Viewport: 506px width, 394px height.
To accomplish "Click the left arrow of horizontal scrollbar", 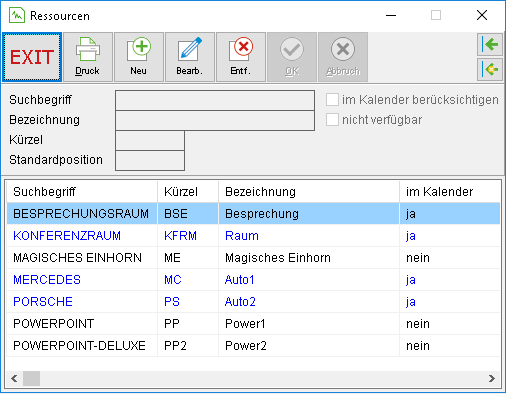I will (14, 378).
